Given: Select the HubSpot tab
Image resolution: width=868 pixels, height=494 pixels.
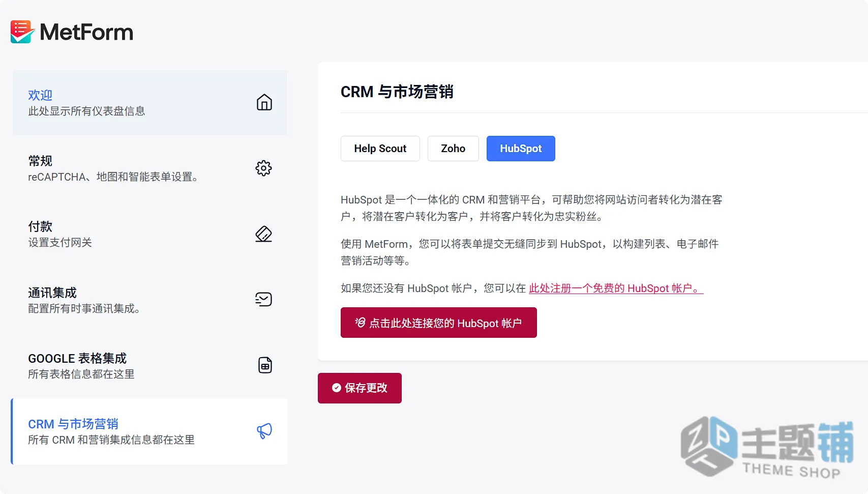Looking at the screenshot, I should tap(521, 149).
